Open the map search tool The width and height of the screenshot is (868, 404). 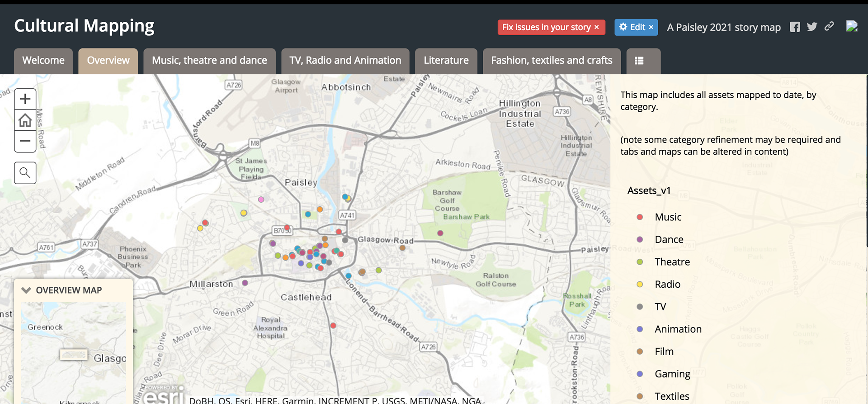25,173
